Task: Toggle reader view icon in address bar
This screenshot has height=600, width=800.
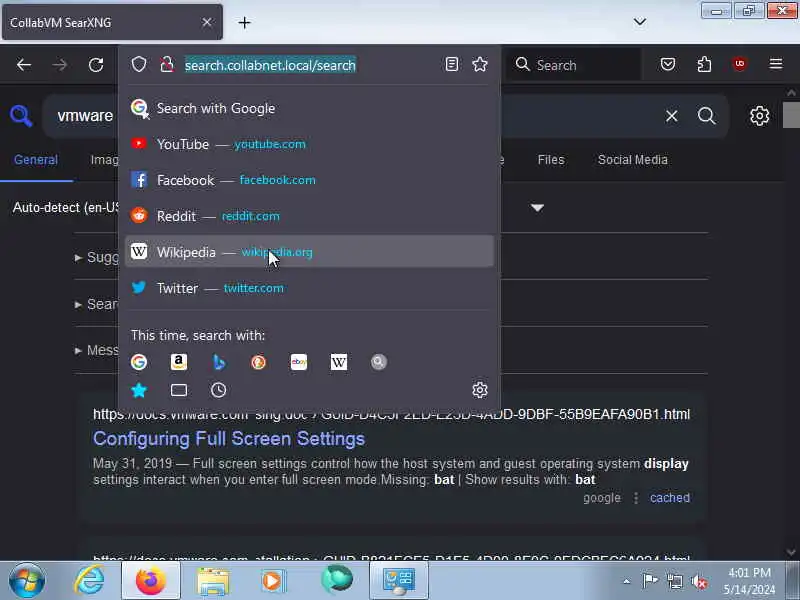Action: pyautogui.click(x=452, y=64)
